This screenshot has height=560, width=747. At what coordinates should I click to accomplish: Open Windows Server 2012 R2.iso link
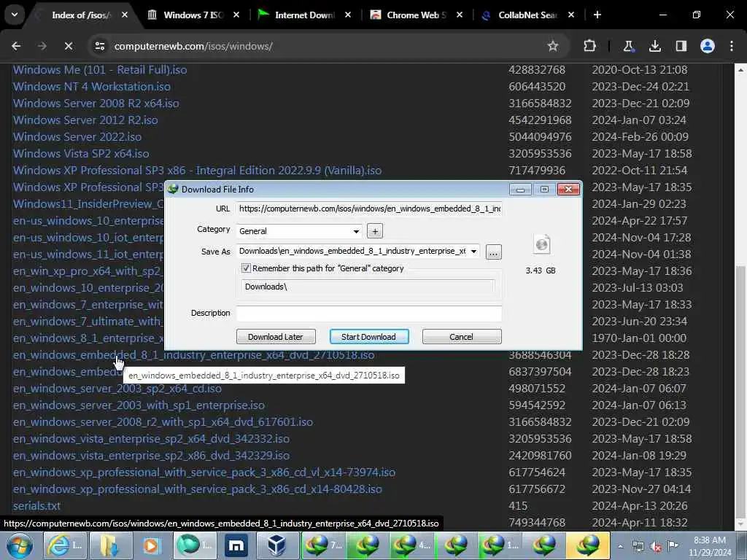point(85,120)
